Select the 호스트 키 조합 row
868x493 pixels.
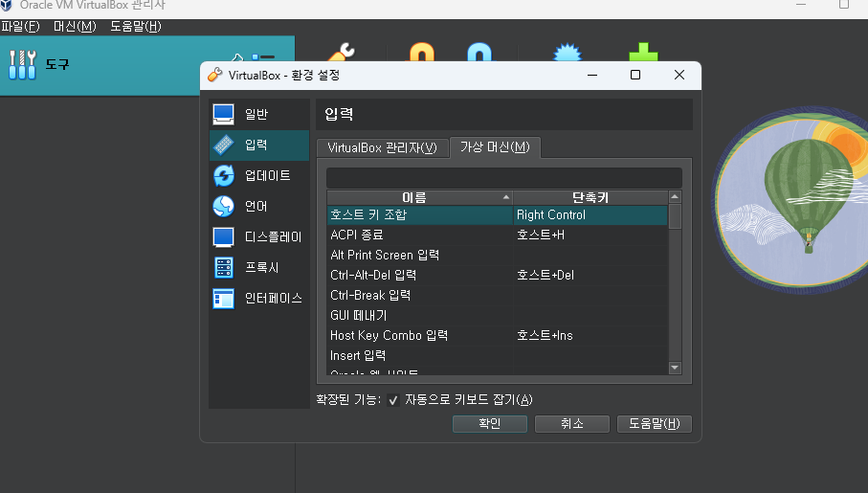coord(497,215)
